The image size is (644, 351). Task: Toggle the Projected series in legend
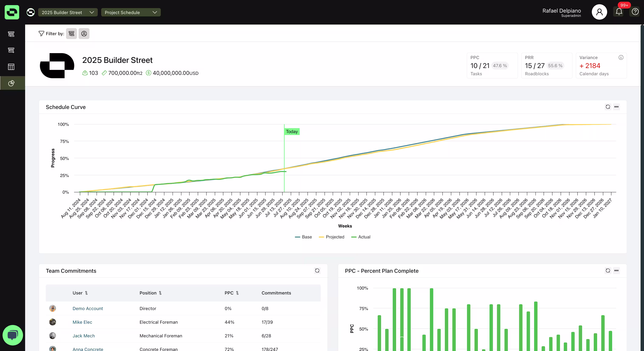click(x=332, y=237)
